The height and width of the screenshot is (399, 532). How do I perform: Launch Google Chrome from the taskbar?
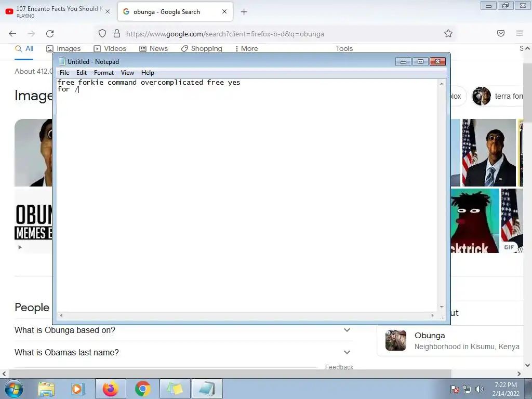pyautogui.click(x=143, y=389)
